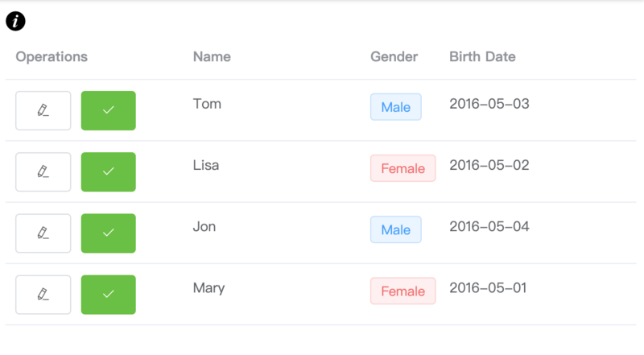Click the pencil edit icon for Tom
Viewport: 644px width, 355px height.
tap(43, 110)
